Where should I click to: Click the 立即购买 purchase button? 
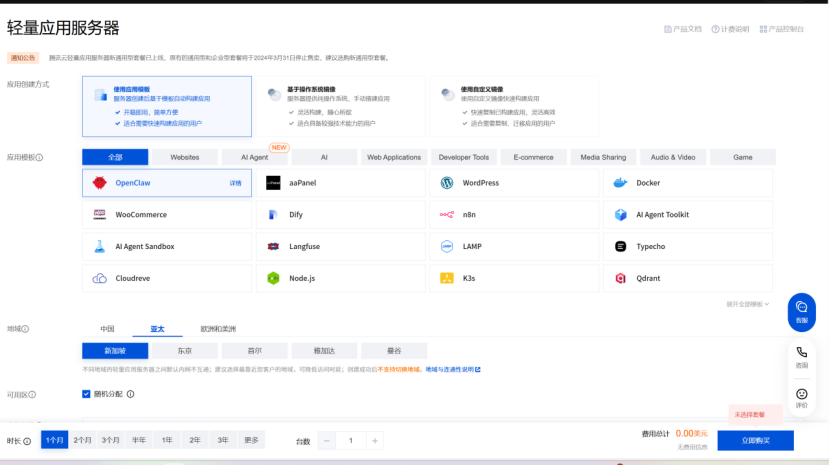755,440
